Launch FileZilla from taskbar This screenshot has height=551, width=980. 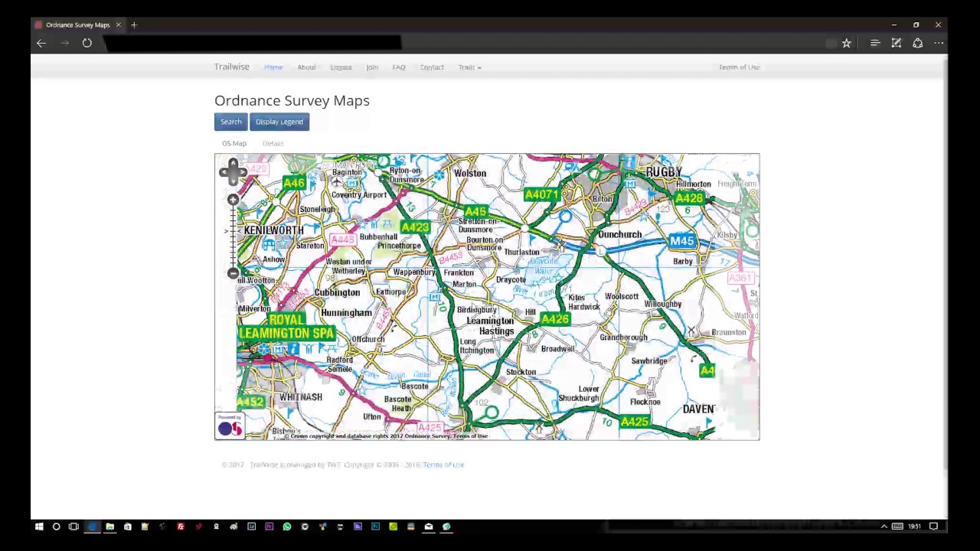[181, 527]
